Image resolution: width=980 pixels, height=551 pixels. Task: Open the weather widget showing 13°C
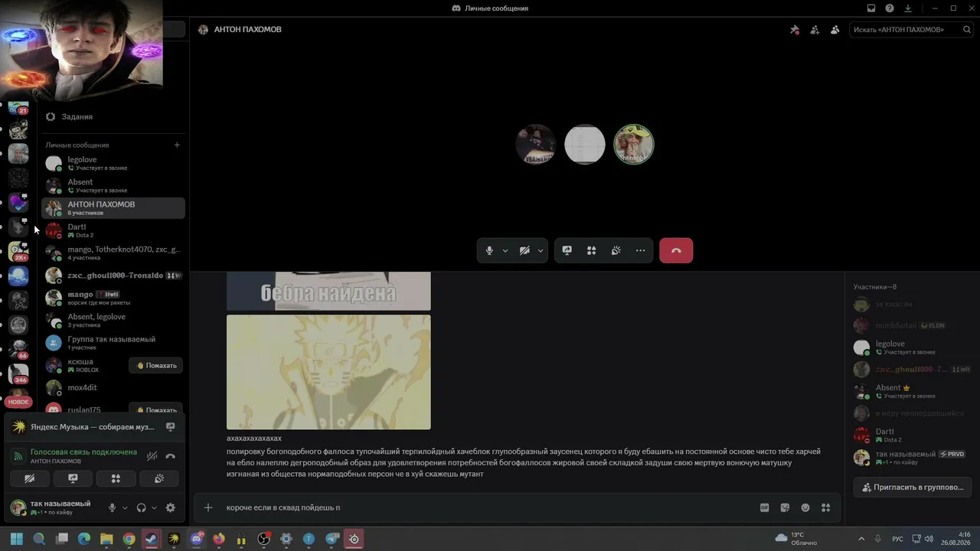coord(797,539)
